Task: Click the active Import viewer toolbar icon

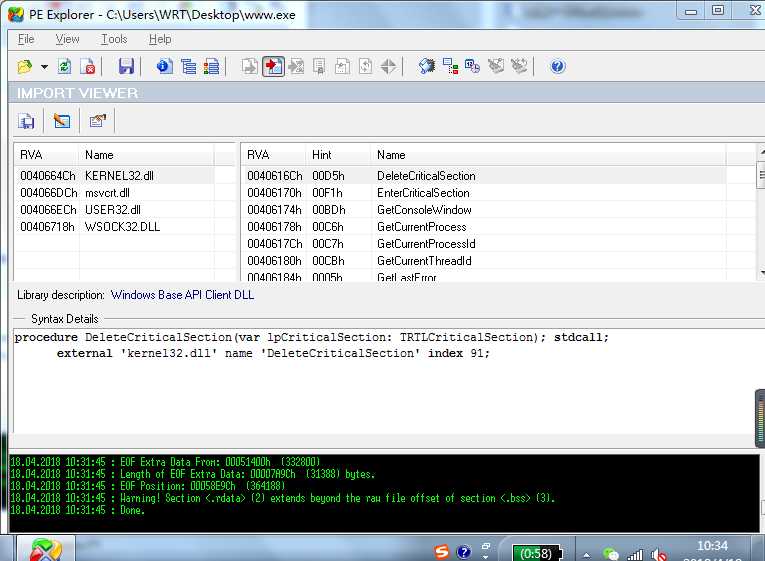Action: coord(273,66)
